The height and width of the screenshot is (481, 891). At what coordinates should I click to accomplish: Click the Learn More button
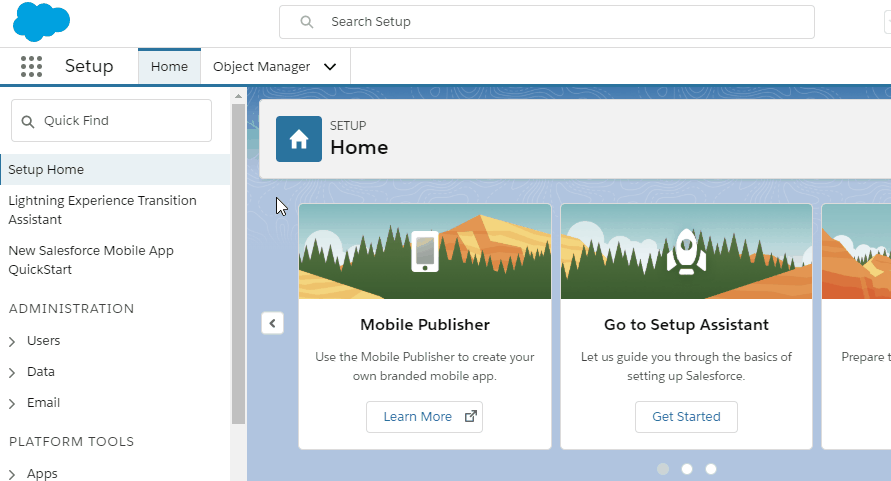tap(424, 417)
